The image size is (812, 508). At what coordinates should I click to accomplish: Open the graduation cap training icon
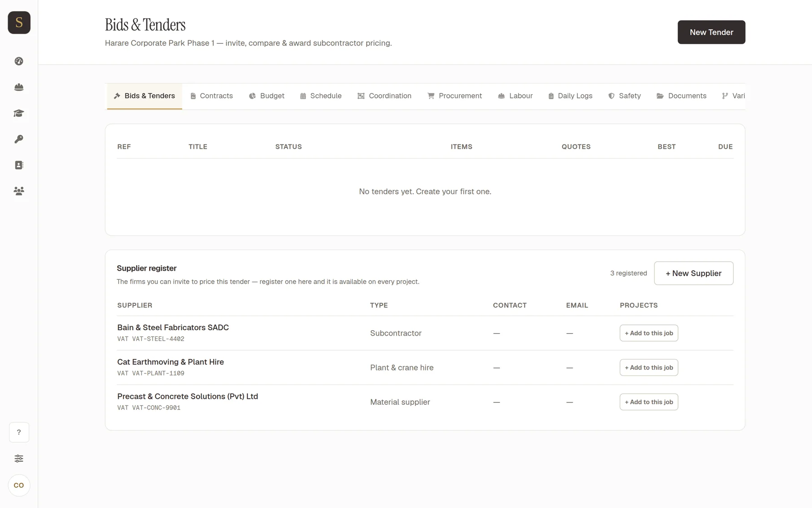point(19,113)
